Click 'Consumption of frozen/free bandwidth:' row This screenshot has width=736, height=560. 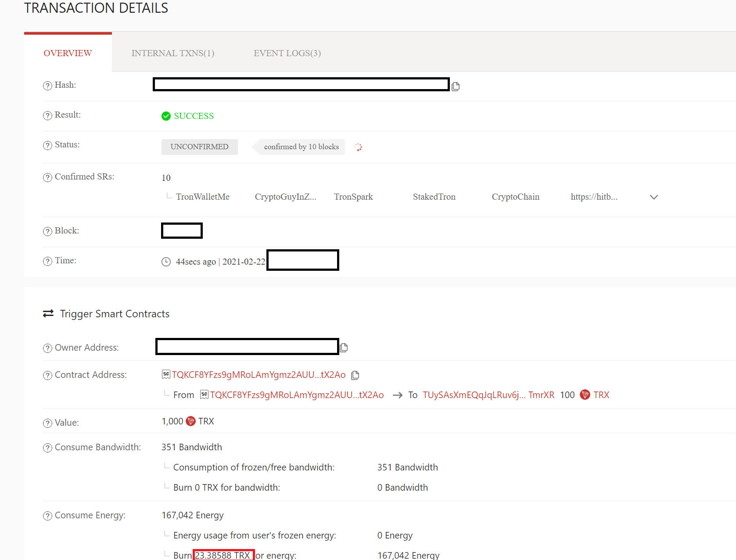coord(254,467)
